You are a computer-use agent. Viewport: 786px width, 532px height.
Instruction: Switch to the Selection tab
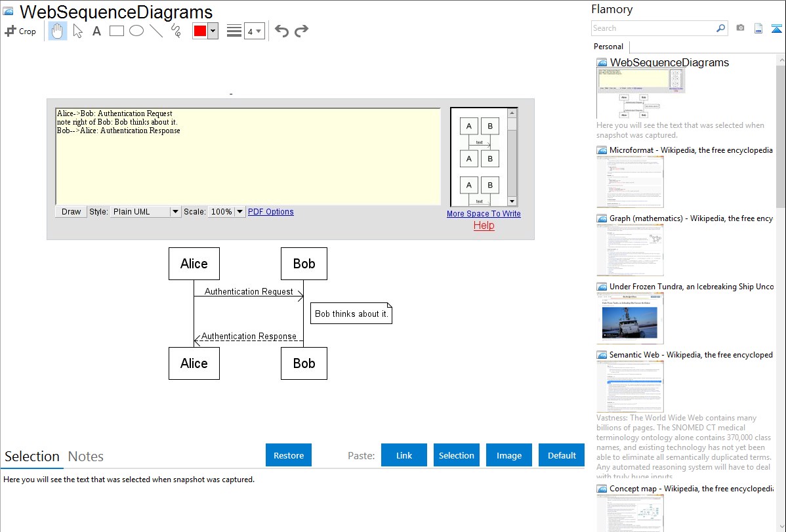pos(32,457)
